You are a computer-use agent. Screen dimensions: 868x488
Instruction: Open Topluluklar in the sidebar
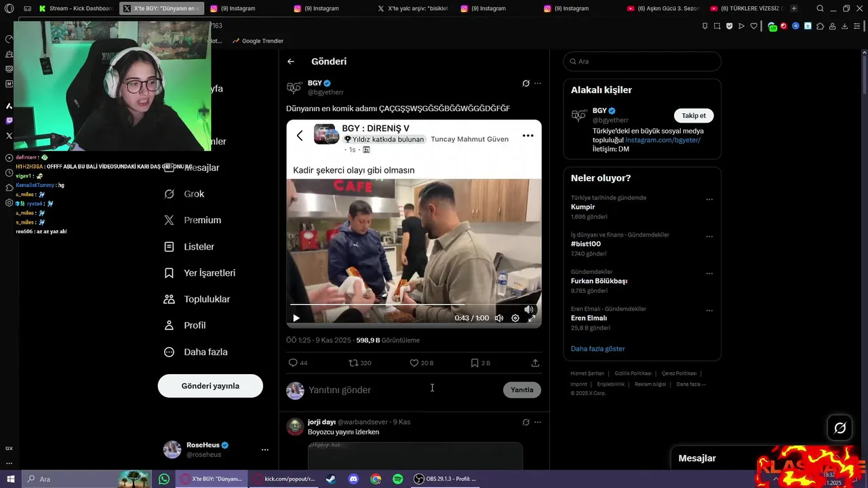coord(198,300)
